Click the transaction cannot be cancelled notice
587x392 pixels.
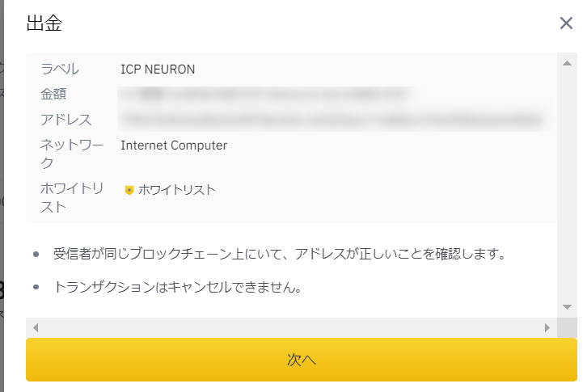178,287
